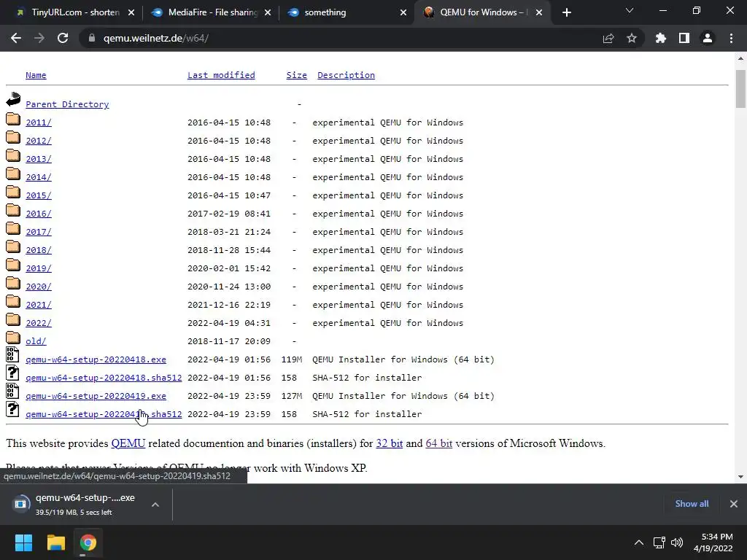
Task: Click Chrome icon in the taskbar
Action: (x=88, y=542)
